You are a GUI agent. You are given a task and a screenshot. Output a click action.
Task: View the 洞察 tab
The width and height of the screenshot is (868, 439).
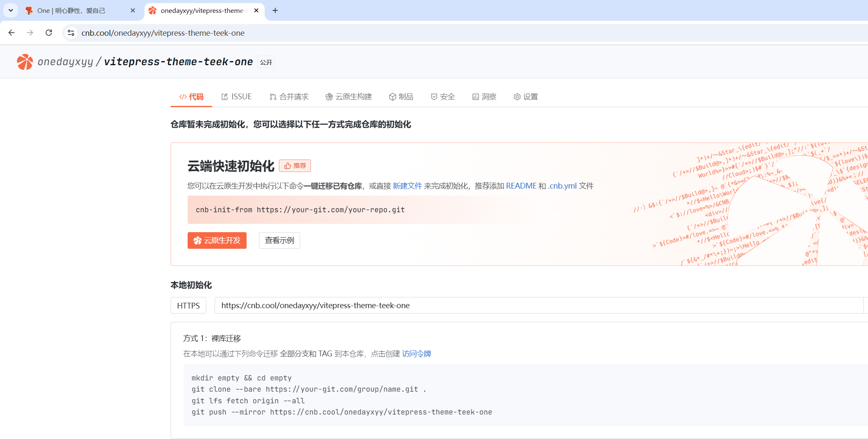[x=484, y=97]
